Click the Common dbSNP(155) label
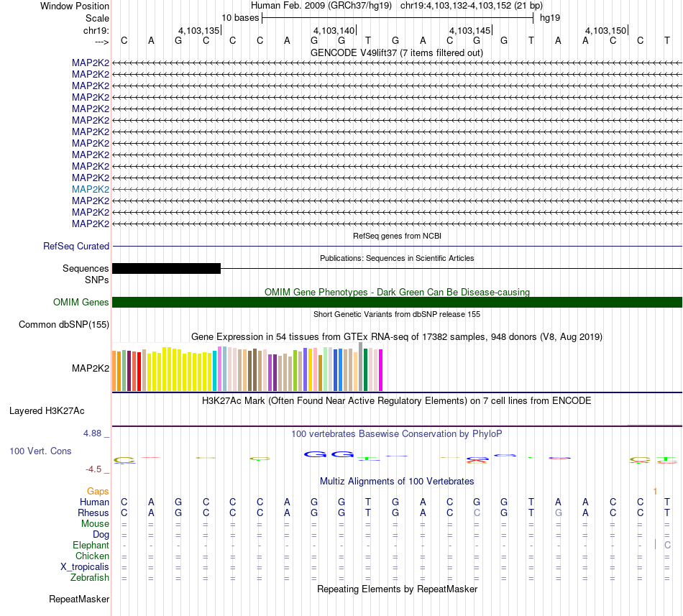This screenshot has width=683, height=616. point(64,325)
